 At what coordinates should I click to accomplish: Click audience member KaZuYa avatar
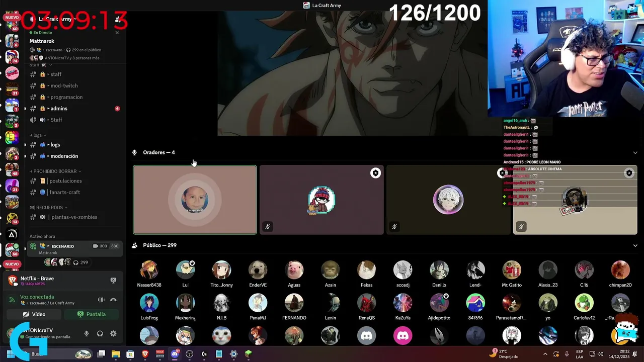tap(403, 303)
